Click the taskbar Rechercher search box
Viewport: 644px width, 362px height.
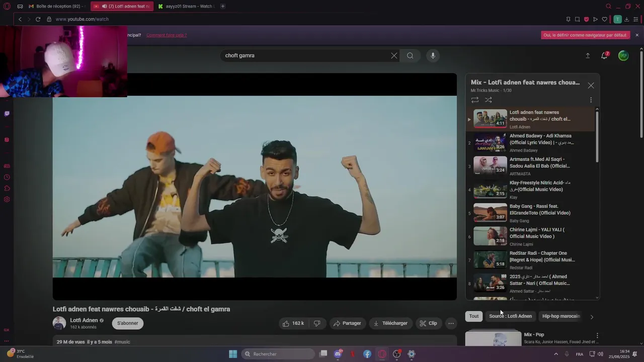pyautogui.click(x=278, y=354)
